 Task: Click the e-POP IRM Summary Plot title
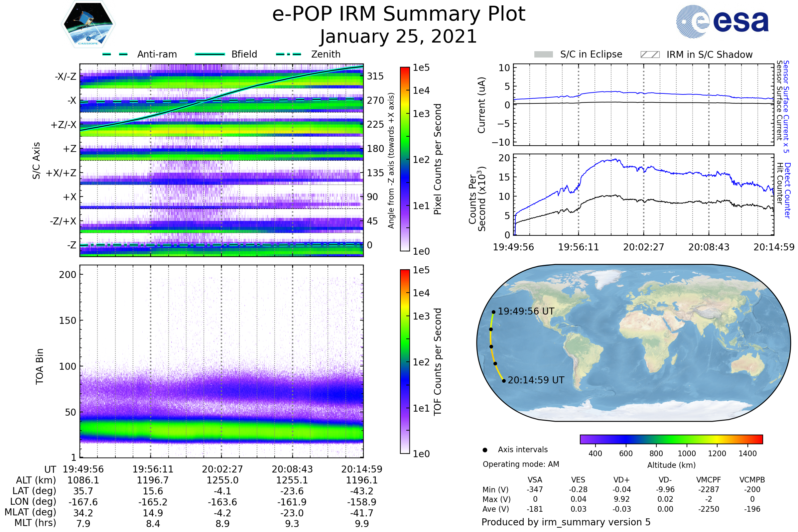[399, 14]
